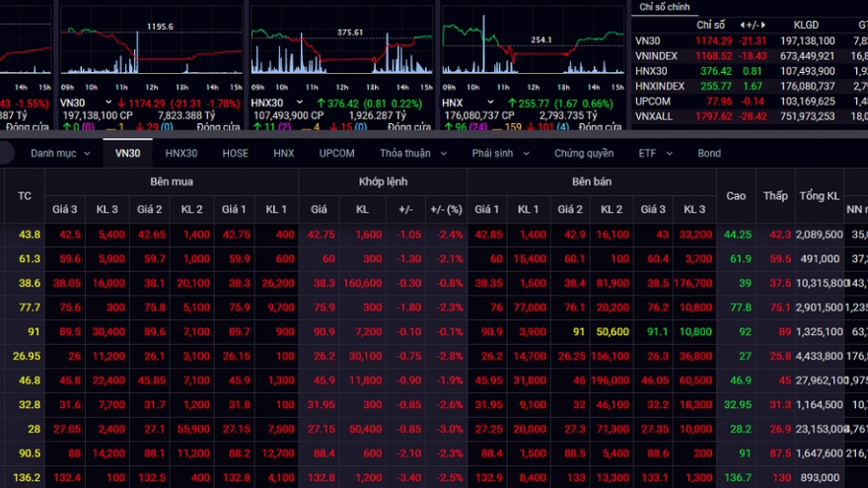868x488 pixels.
Task: Open the Bond tab
Action: (708, 154)
